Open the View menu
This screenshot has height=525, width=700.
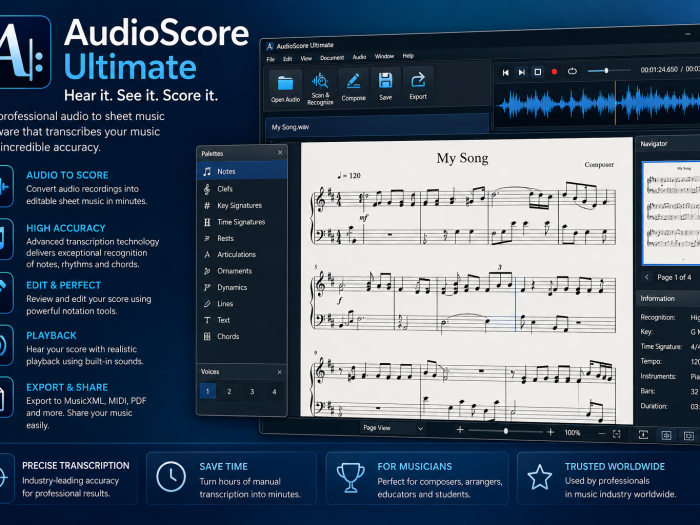(x=306, y=58)
